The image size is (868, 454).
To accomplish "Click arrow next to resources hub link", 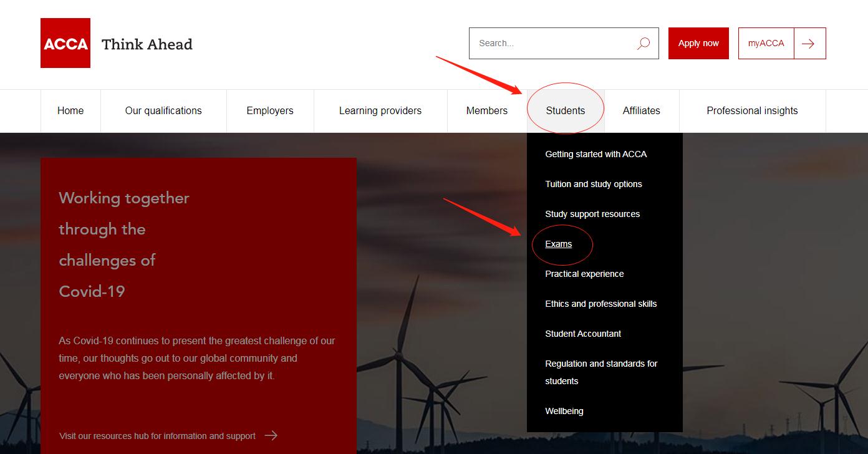I will click(x=271, y=435).
